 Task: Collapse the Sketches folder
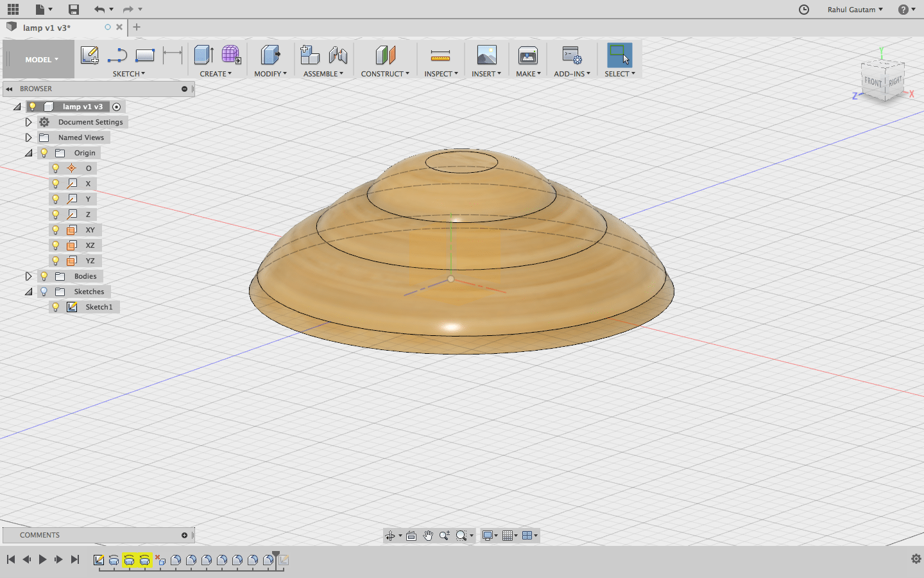click(28, 292)
